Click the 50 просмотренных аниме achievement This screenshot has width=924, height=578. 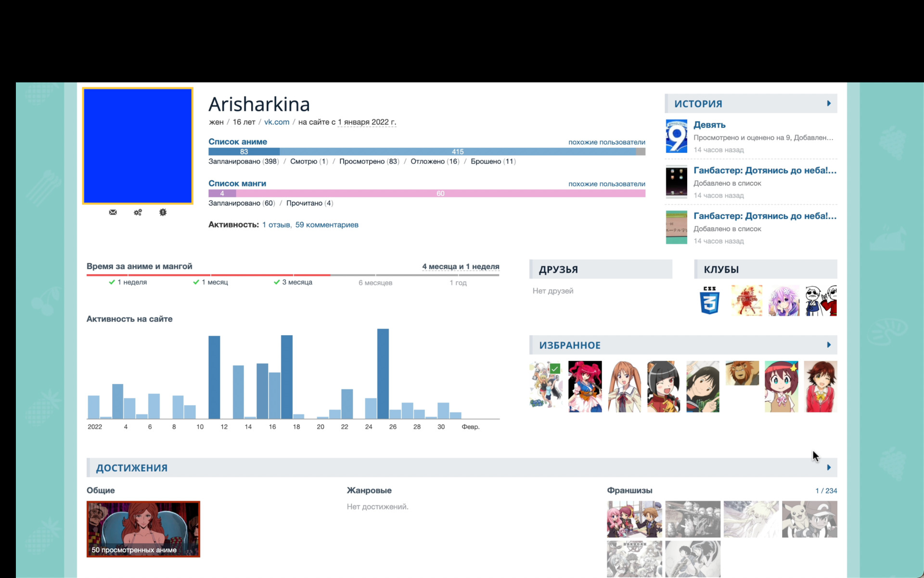(x=143, y=529)
